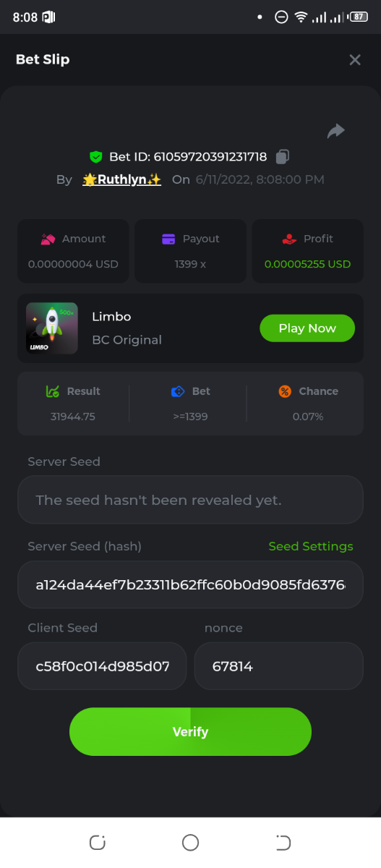Tap the green Result chart icon
Screen dimensions: 381x868
[x=52, y=391]
